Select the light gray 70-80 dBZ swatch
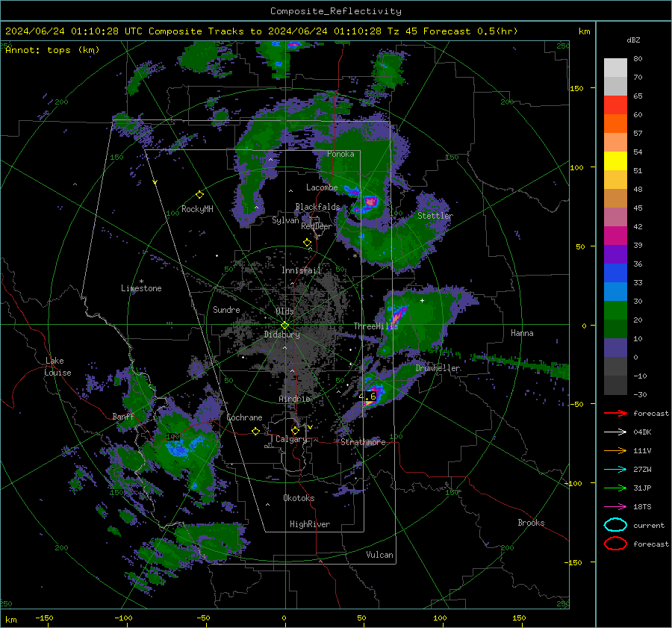Image resolution: width=672 pixels, height=628 pixels. [x=615, y=67]
